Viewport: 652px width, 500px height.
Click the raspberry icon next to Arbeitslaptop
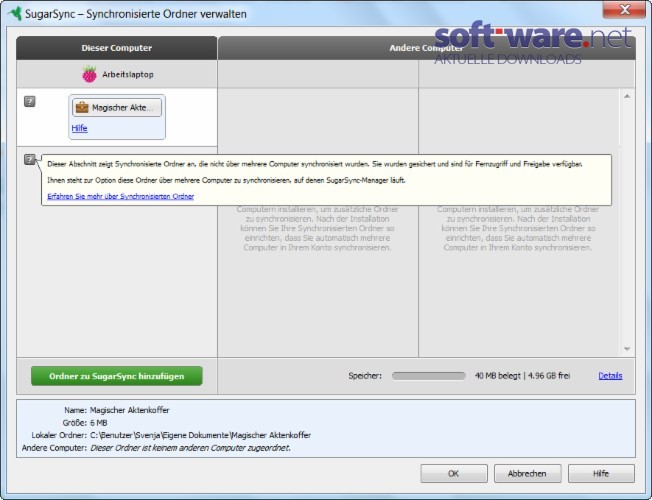coord(89,74)
